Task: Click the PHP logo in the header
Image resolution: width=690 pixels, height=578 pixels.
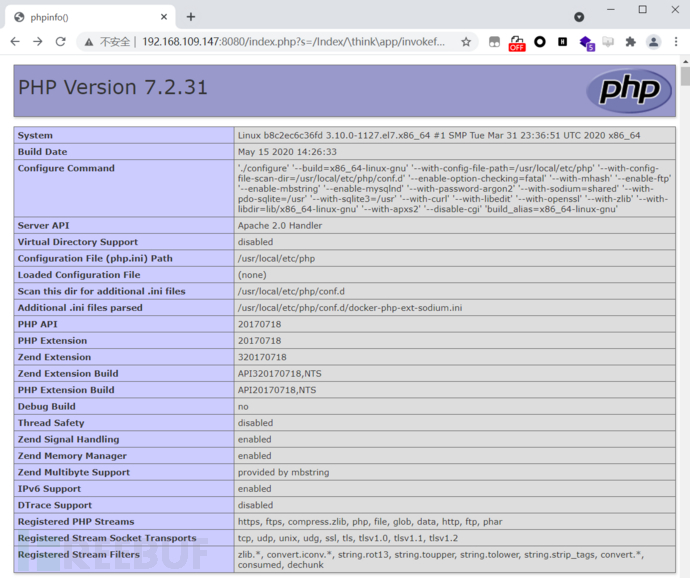Action: (x=629, y=91)
